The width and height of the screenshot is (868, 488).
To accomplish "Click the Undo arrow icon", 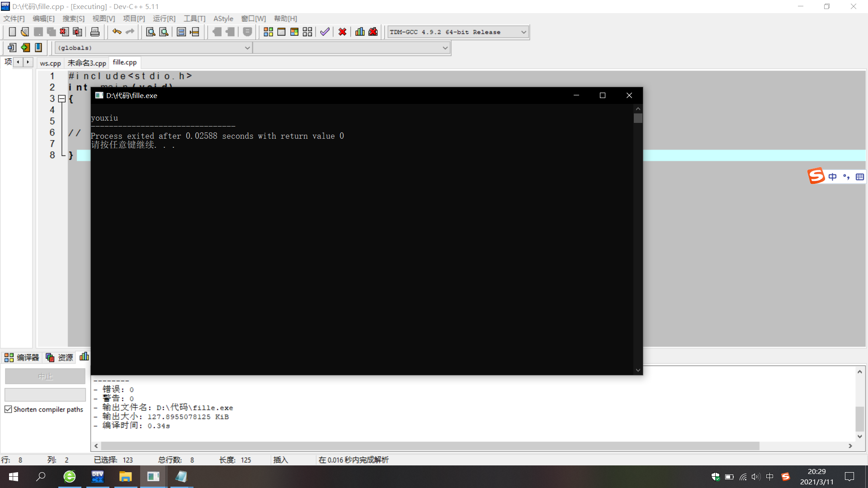I will [117, 32].
